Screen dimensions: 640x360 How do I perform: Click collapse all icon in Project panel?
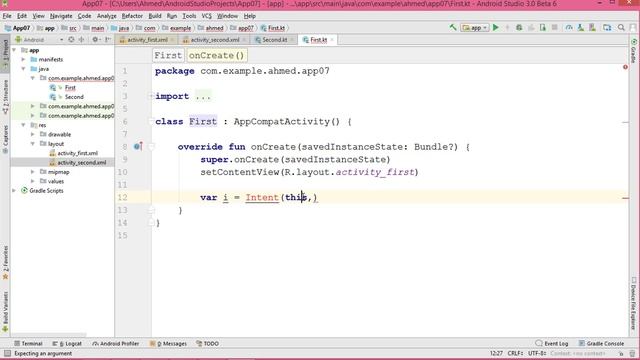[81, 40]
